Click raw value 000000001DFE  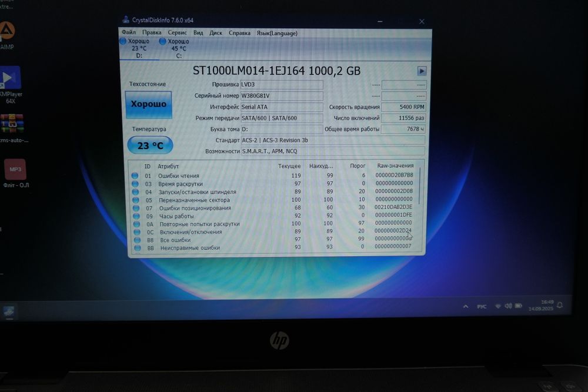[393, 215]
